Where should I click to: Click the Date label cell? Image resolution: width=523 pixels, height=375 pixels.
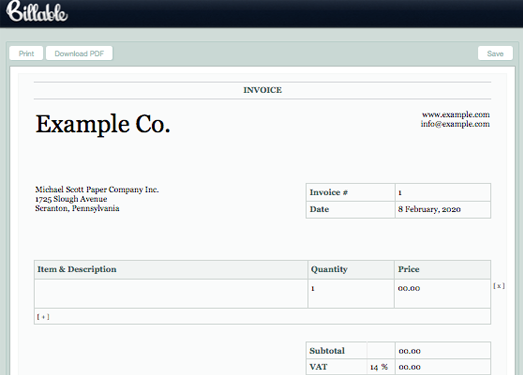[350, 210]
